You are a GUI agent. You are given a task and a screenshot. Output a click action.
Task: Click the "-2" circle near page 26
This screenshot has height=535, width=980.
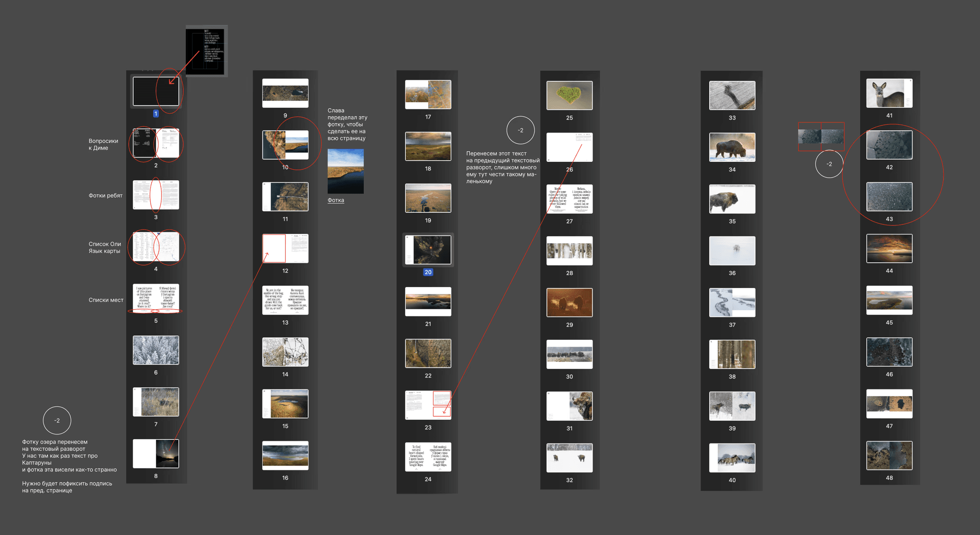point(520,130)
